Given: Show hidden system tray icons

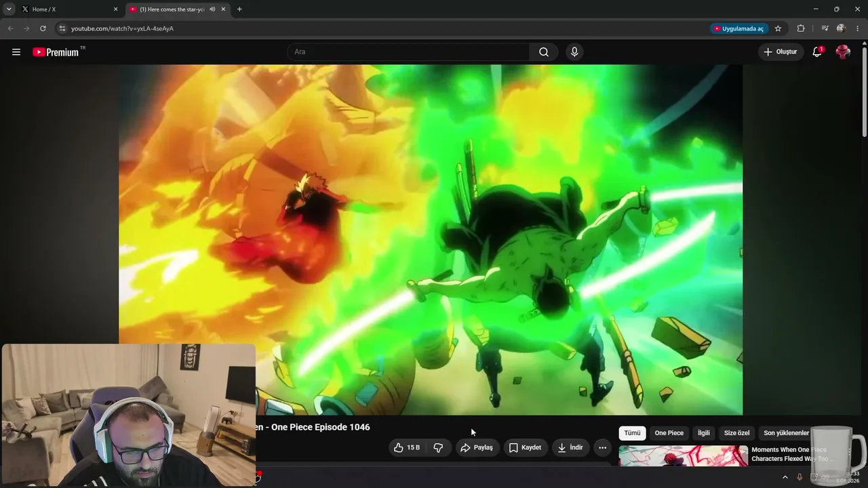Looking at the screenshot, I should pos(785,477).
